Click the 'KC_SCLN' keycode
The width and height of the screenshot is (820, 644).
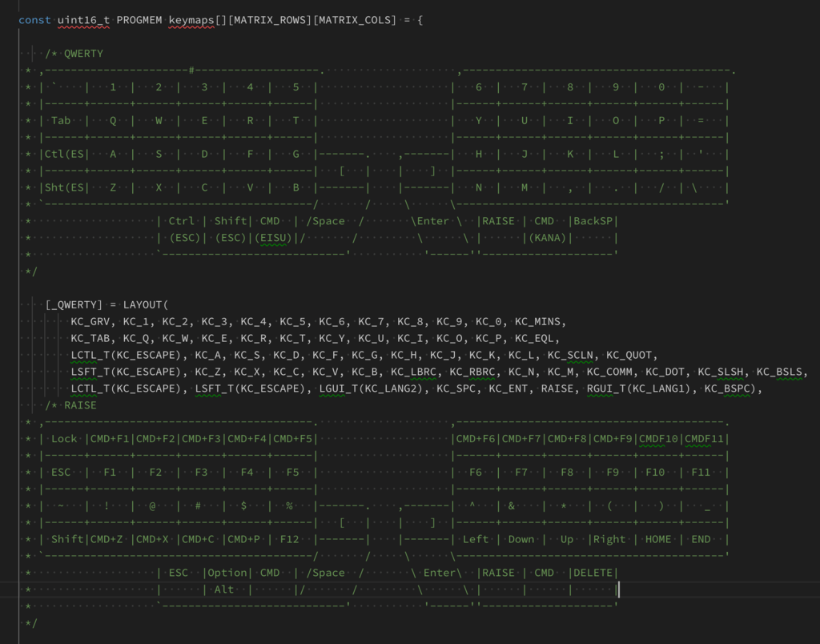570,355
